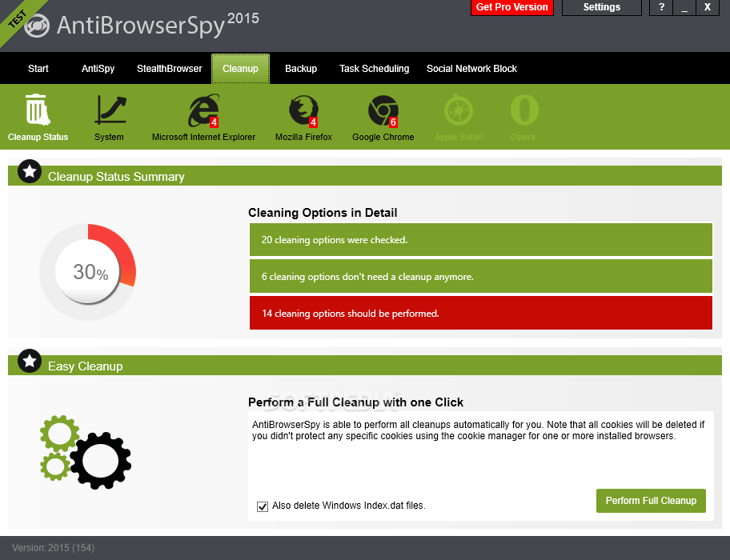Open the System cleanup chart icon
This screenshot has width=730, height=560.
tap(110, 110)
